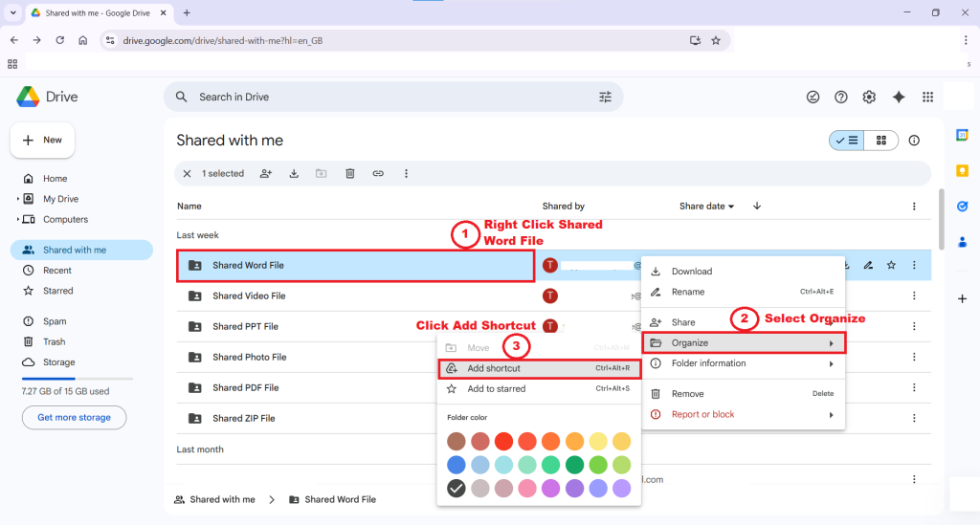
Task: Click the trash icon in selection toolbar
Action: 350,173
